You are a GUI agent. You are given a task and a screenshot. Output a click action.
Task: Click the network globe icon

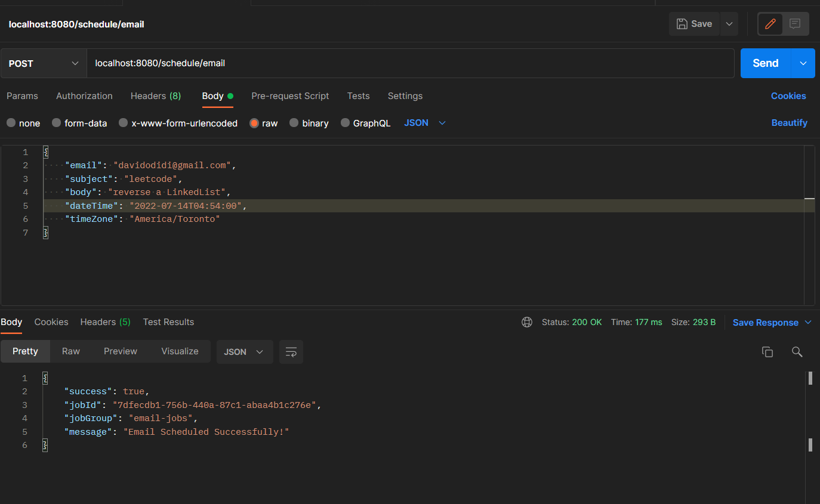[527, 322]
